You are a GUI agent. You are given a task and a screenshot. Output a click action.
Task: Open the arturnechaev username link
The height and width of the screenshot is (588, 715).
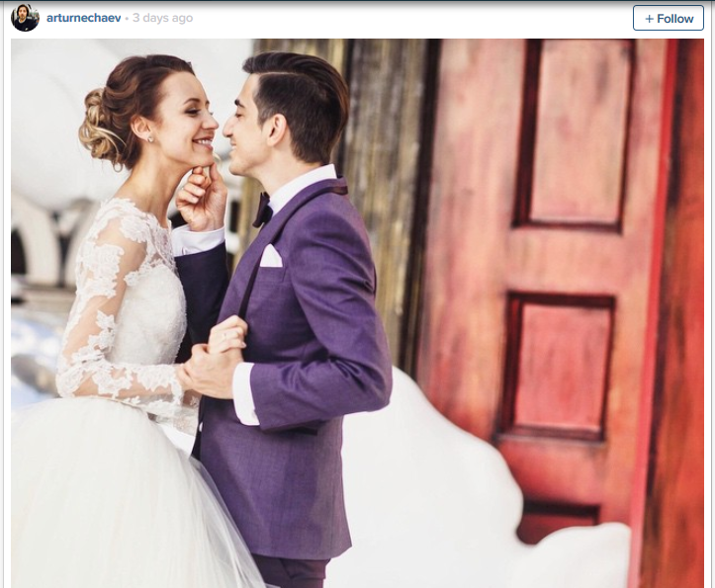point(83,18)
